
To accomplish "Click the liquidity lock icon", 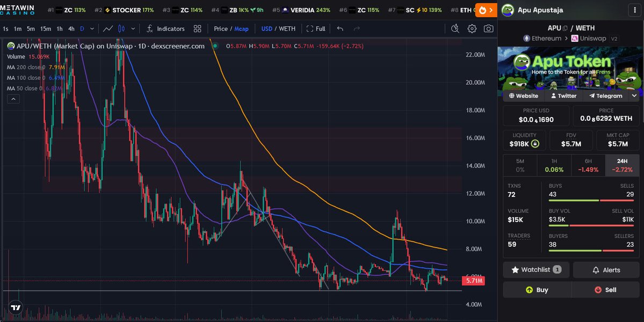I will click(x=535, y=144).
